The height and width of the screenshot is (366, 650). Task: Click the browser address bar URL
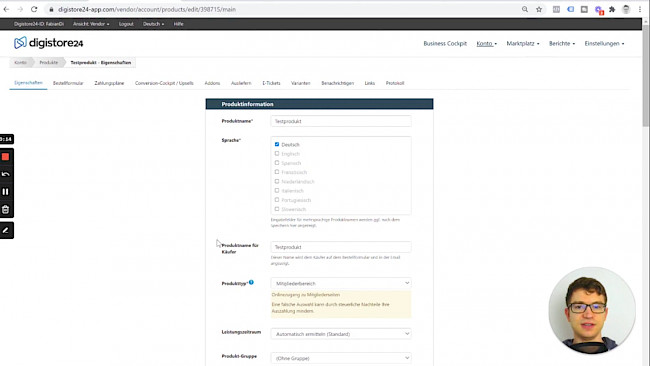(x=147, y=9)
